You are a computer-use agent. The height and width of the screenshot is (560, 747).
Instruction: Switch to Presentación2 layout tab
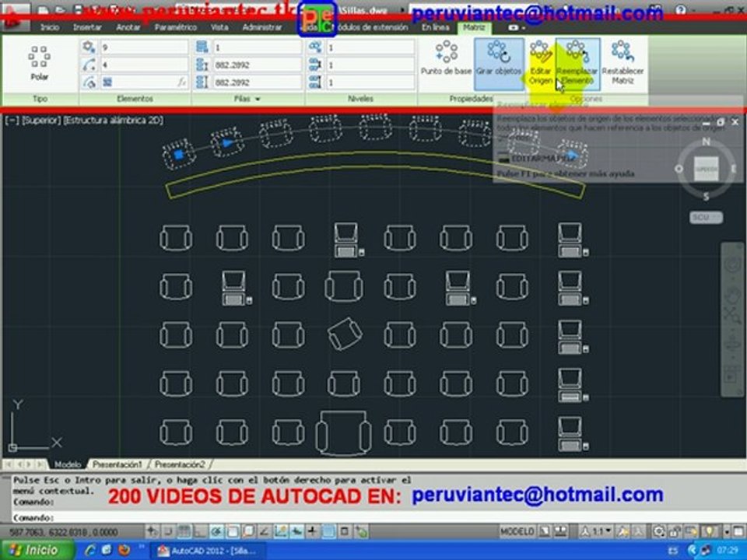pyautogui.click(x=180, y=464)
